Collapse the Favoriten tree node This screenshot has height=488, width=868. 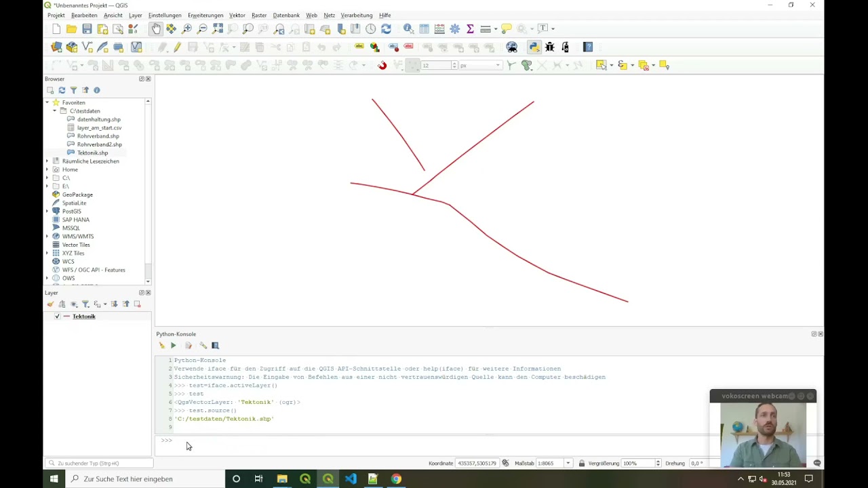(47, 102)
